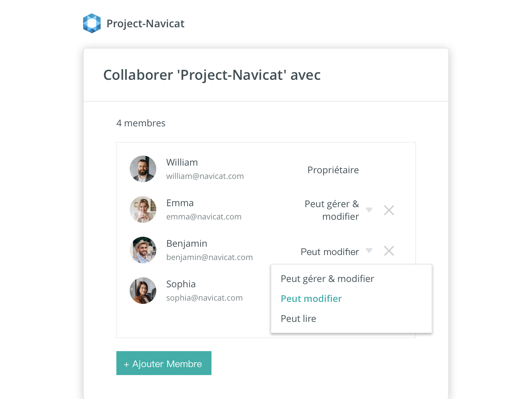This screenshot has height=399, width=532.
Task: Select 'Peut gérer & modifier' in dropdown list
Action: click(328, 279)
